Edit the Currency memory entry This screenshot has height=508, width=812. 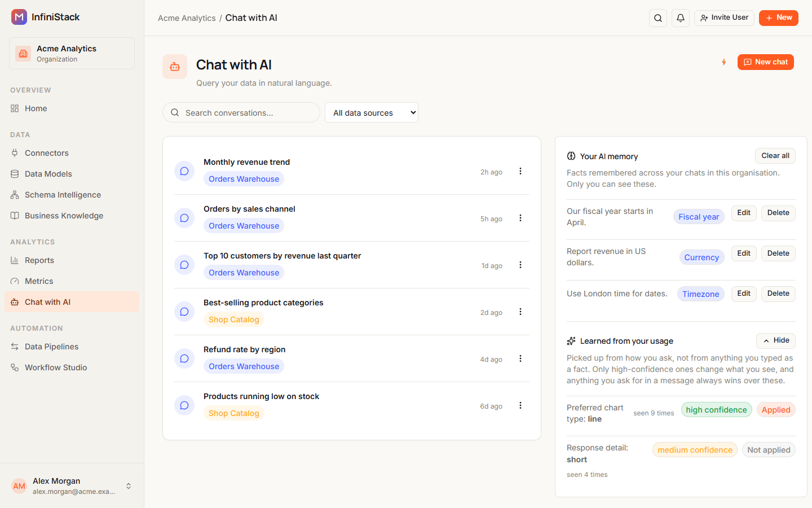click(744, 253)
